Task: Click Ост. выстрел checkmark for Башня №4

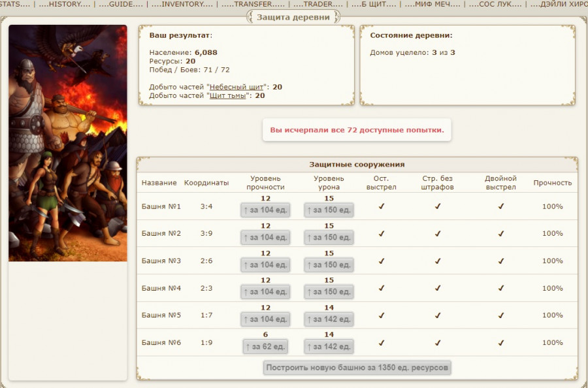Action: tap(382, 288)
